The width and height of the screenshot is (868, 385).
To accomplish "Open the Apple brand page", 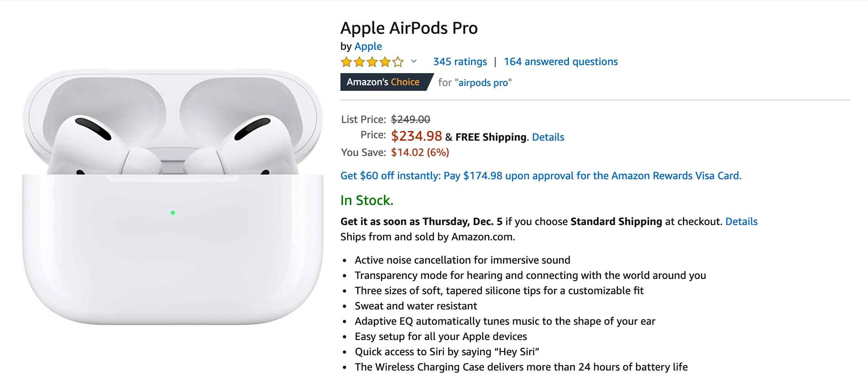I will tap(367, 46).
